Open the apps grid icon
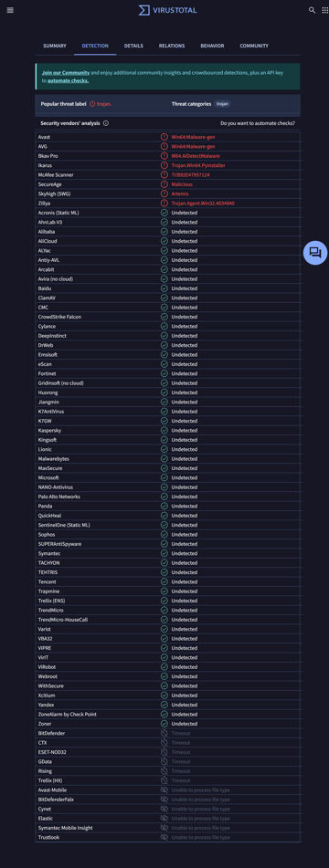 325,10
